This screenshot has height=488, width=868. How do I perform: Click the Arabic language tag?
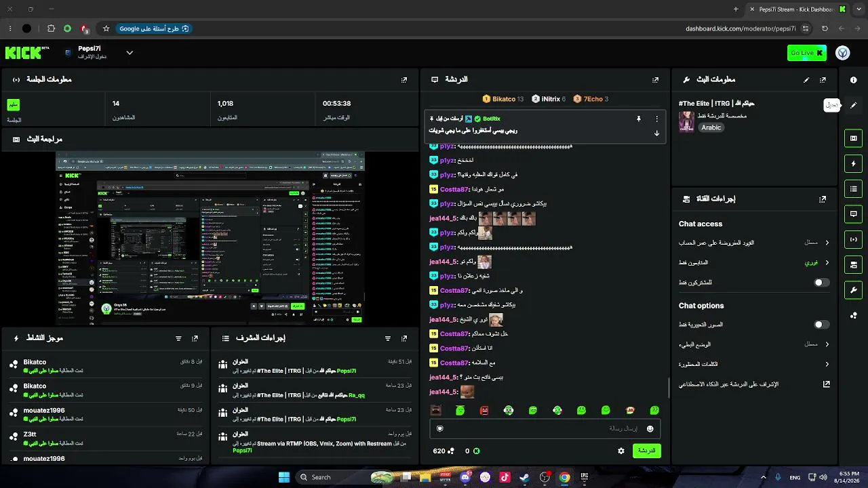711,127
